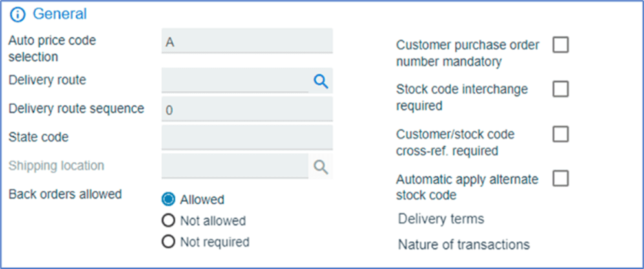Click the Delivery route sequence field
Screen dimensions: 644x269
coord(247,110)
